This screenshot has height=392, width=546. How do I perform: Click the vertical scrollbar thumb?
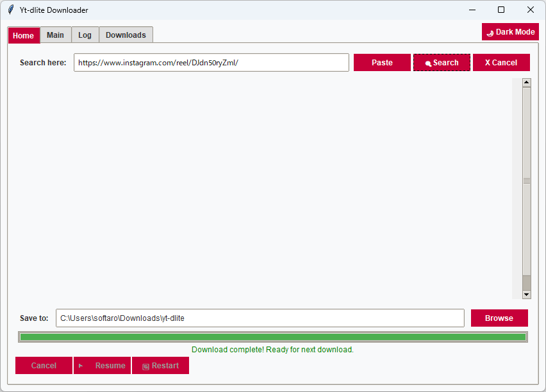(x=527, y=181)
